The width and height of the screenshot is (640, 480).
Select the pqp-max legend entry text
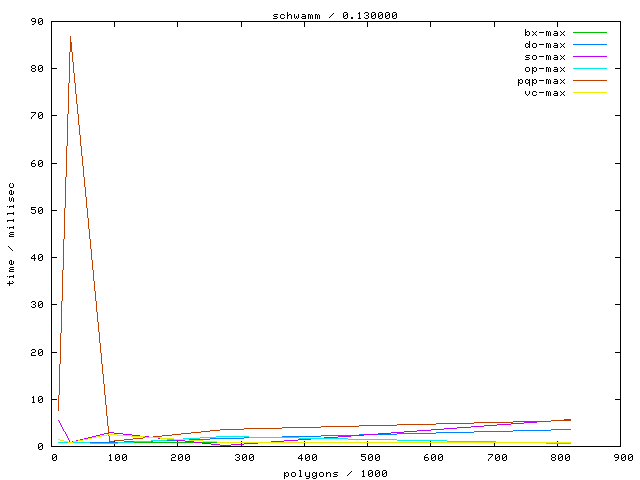(x=541, y=81)
